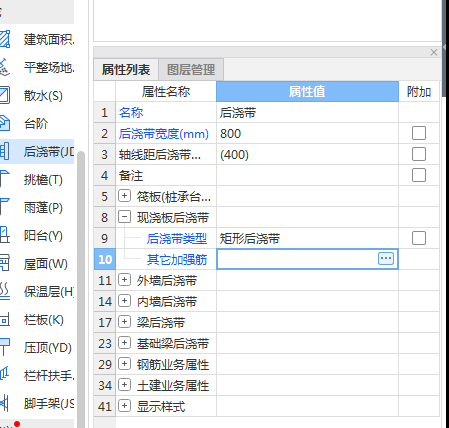Click the empty 备注 value cell

click(307, 176)
